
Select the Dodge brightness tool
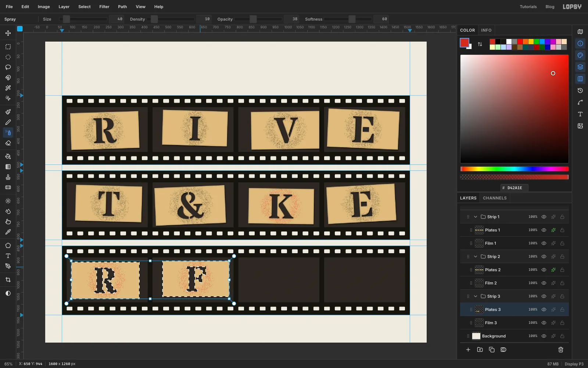pos(8,201)
